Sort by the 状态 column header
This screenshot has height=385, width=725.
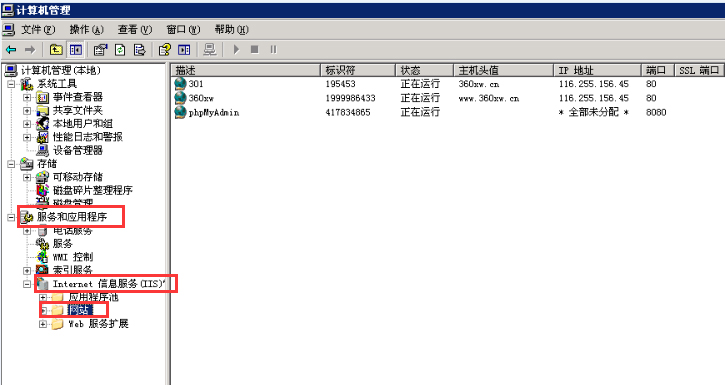click(424, 70)
